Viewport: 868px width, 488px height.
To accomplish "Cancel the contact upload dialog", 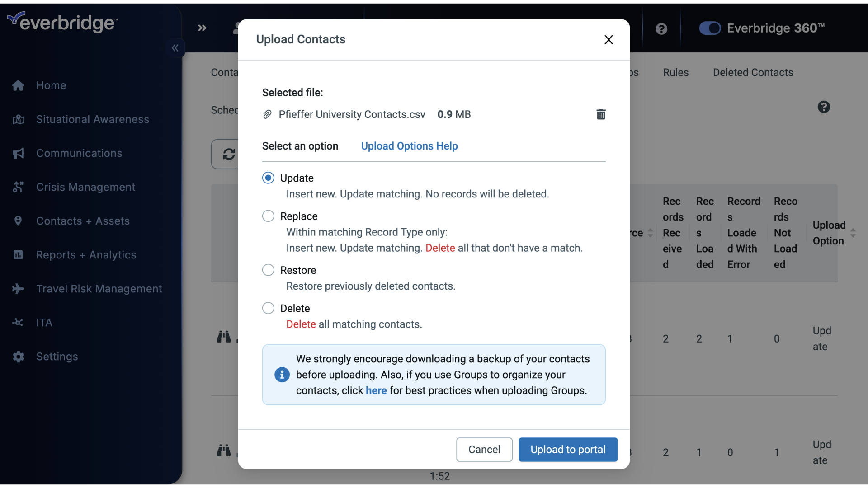I will pyautogui.click(x=484, y=449).
